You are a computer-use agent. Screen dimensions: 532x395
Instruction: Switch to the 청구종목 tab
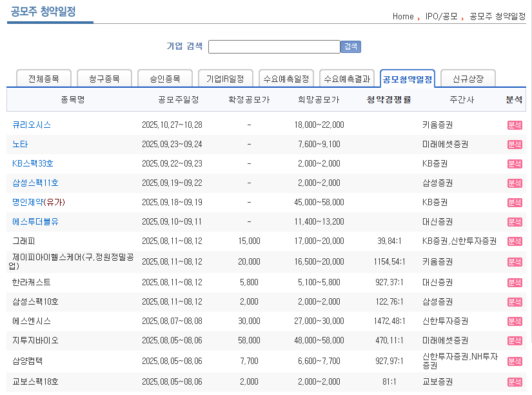point(104,79)
